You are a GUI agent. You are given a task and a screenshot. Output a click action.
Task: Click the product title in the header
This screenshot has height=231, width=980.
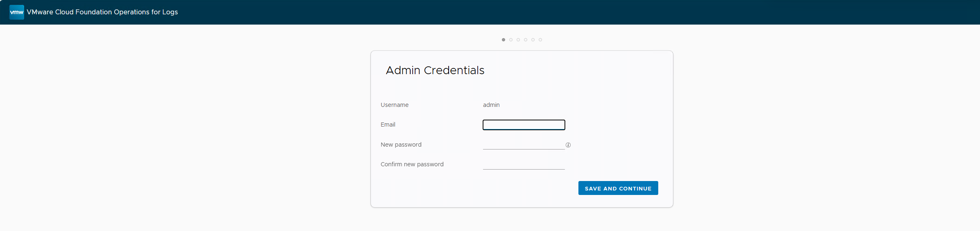102,12
